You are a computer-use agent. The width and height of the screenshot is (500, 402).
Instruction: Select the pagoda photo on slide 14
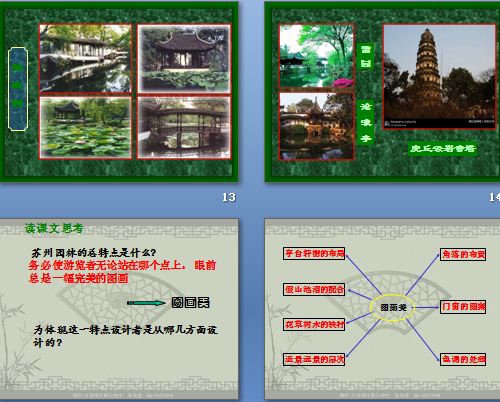point(439,77)
